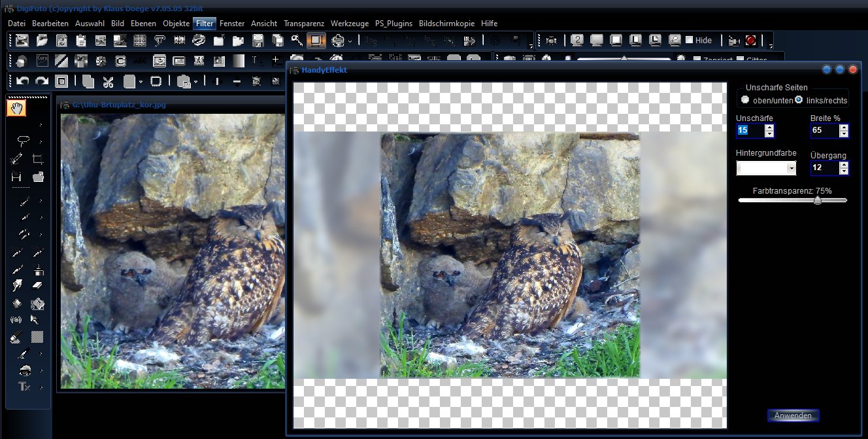Open the Filter menu

click(204, 23)
